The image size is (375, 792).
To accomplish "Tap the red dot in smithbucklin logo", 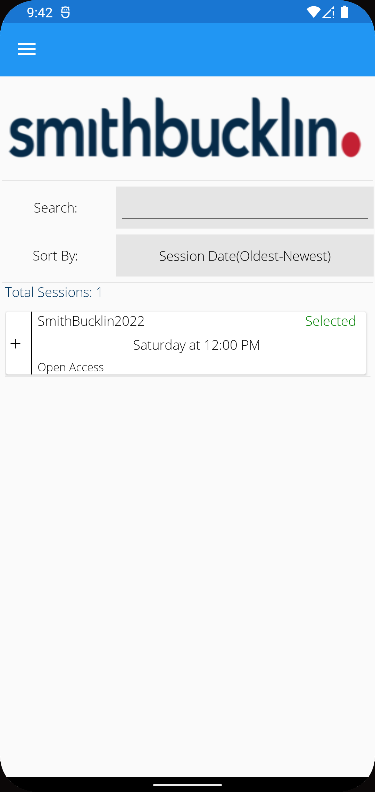I will 351,144.
